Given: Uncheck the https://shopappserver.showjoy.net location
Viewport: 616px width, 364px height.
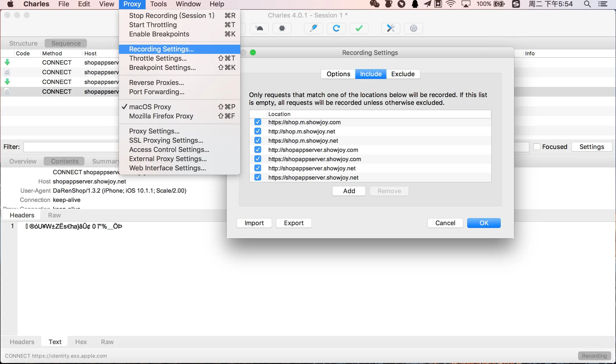Looking at the screenshot, I should (258, 177).
